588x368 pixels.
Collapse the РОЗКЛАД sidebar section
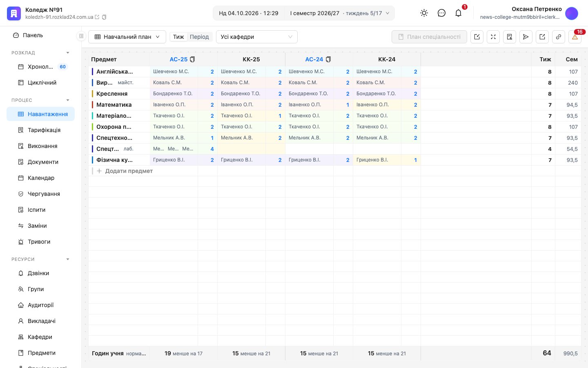click(x=68, y=53)
